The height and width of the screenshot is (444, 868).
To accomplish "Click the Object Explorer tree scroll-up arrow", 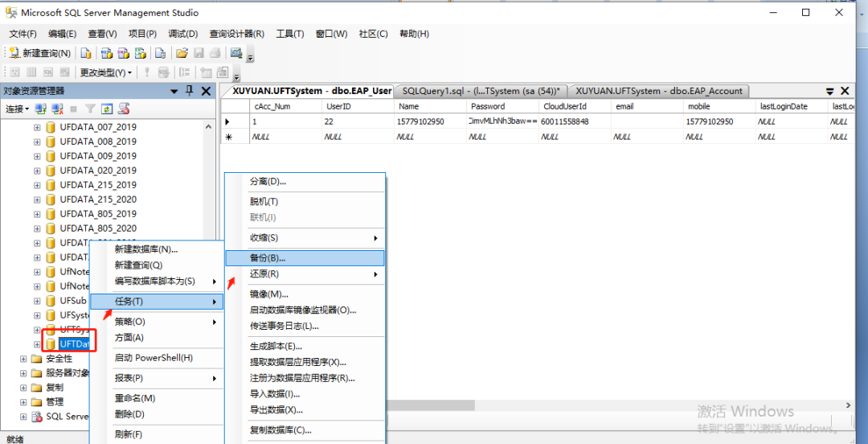I will [x=209, y=126].
